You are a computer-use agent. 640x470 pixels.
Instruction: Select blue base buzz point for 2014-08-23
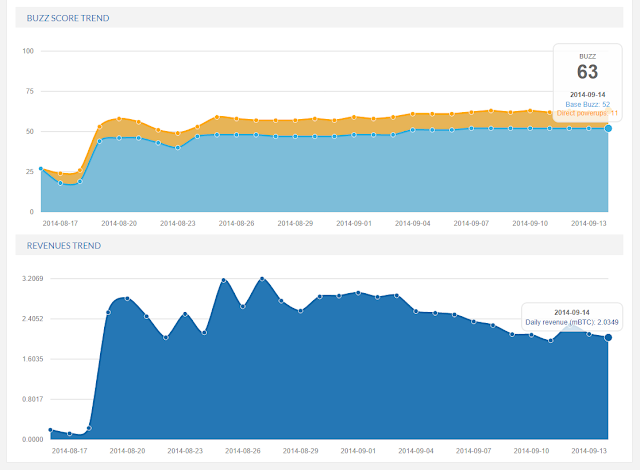(x=178, y=148)
